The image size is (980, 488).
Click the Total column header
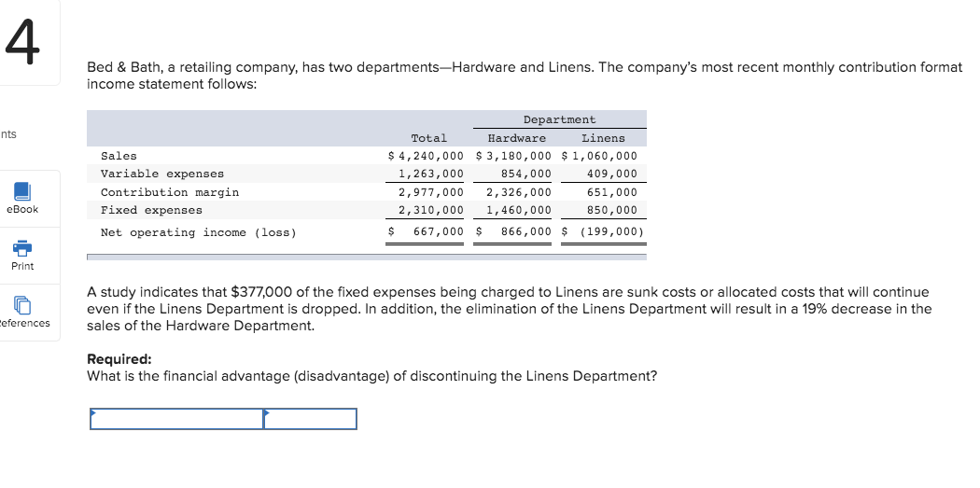coord(429,138)
